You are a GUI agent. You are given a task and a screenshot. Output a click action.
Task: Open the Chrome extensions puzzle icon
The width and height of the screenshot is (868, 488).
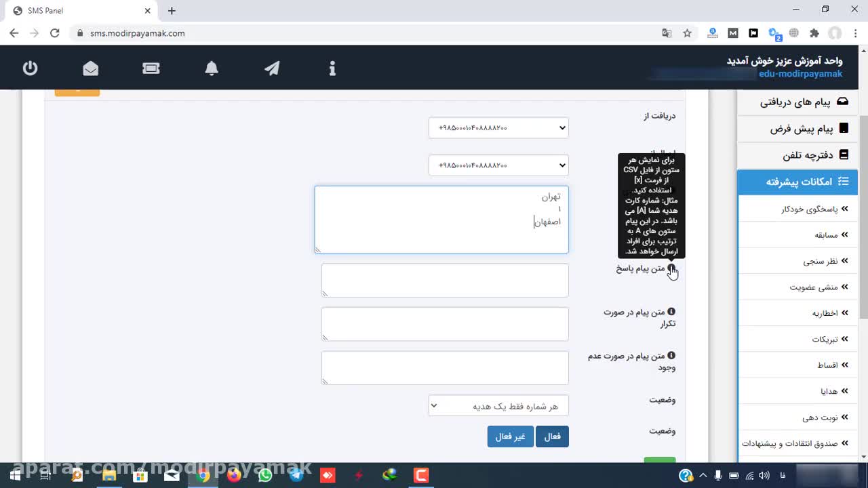click(x=814, y=33)
